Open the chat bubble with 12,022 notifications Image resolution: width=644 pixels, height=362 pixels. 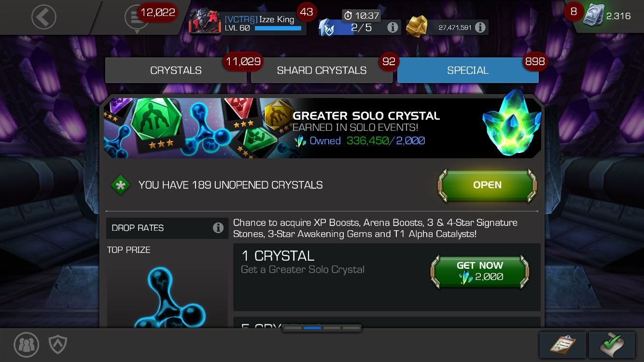137,18
